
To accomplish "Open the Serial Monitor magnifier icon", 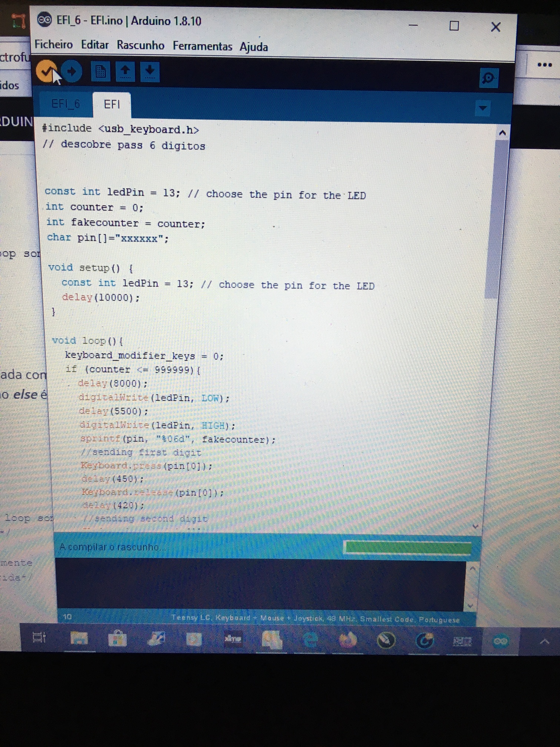I will (489, 77).
